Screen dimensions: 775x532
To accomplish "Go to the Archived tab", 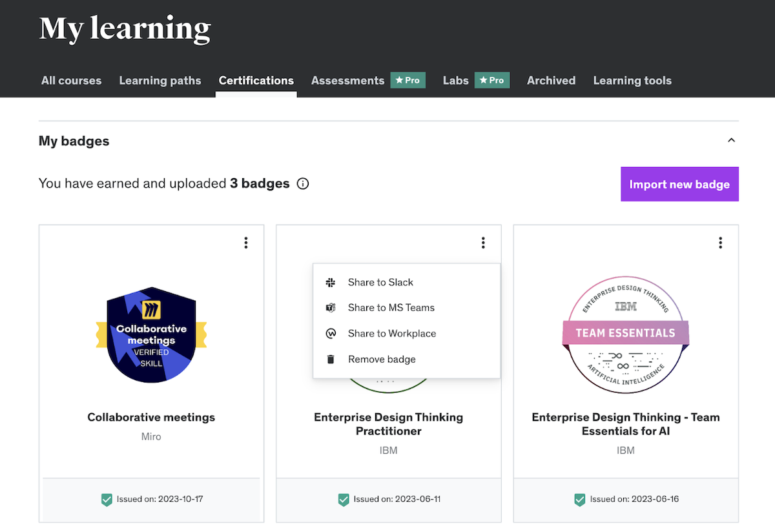I will 551,81.
